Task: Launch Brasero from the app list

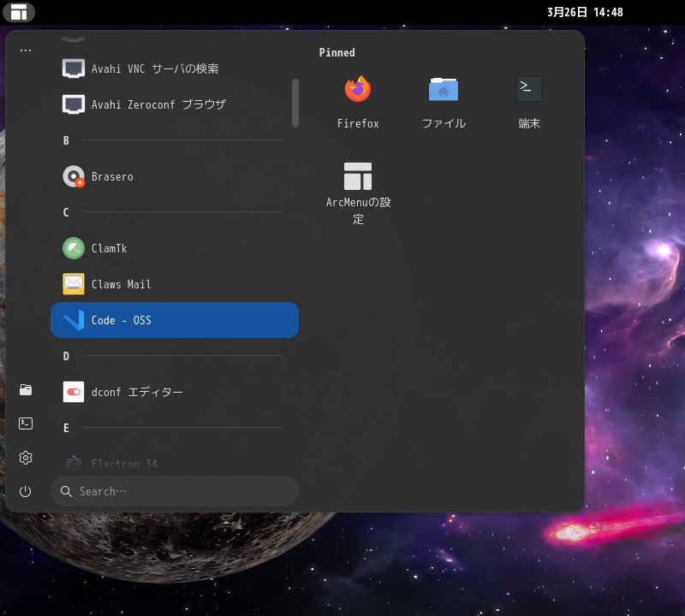Action: (175, 176)
